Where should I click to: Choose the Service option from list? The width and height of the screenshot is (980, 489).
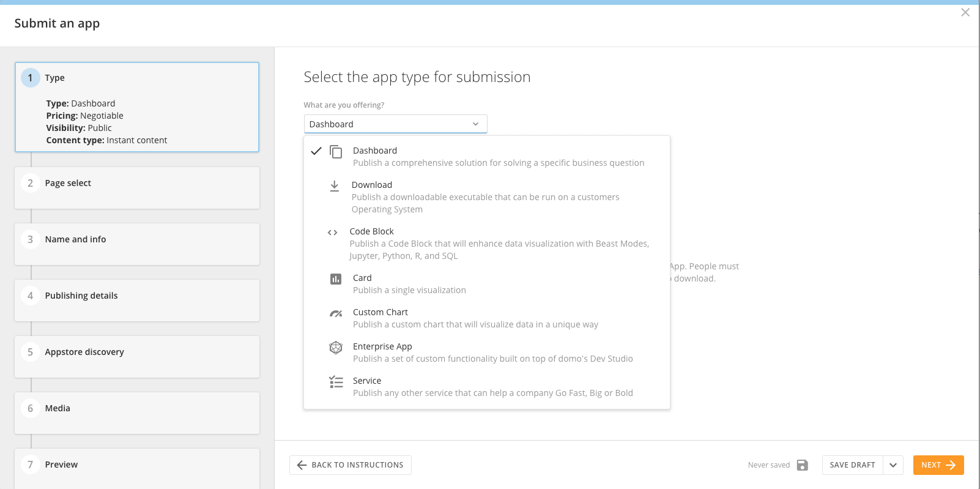tap(367, 381)
